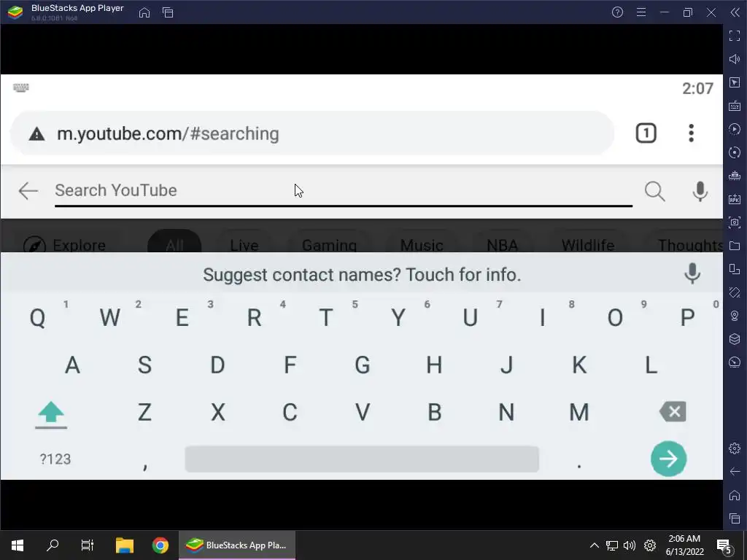
Task: Open recent apps icon in sidebar
Action: [735, 518]
